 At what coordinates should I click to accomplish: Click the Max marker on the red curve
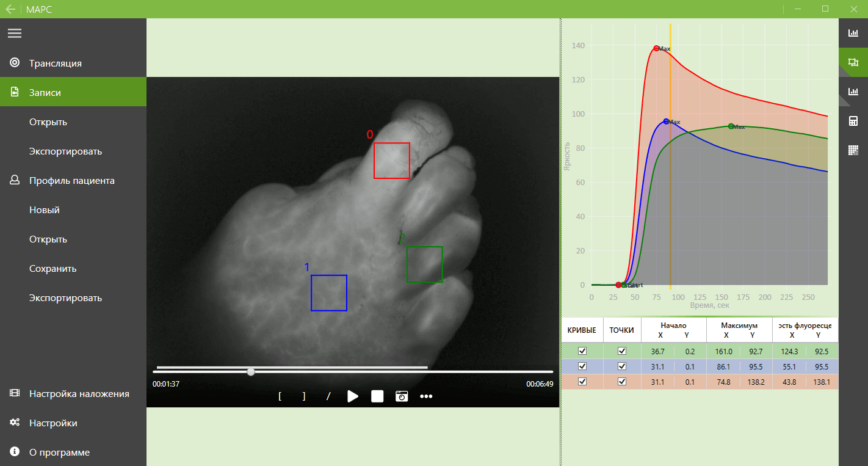pyautogui.click(x=656, y=48)
